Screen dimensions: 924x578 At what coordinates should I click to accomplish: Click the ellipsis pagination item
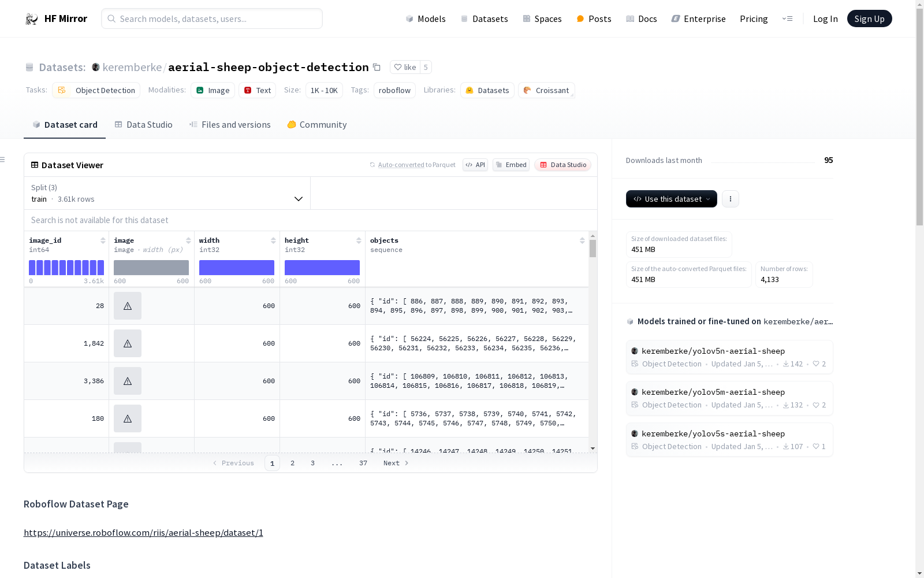tap(337, 463)
